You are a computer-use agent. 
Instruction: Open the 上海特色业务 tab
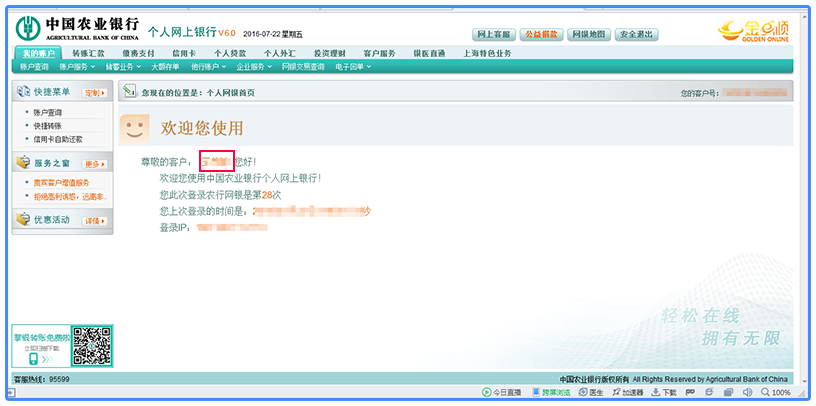click(x=487, y=53)
